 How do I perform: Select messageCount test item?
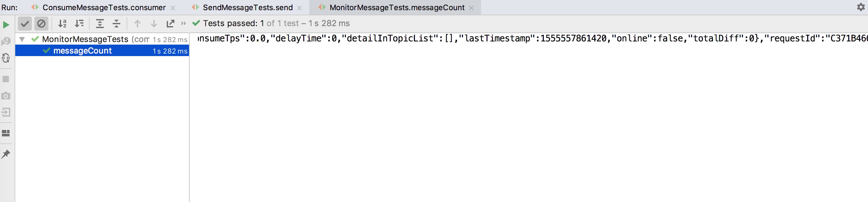102,51
